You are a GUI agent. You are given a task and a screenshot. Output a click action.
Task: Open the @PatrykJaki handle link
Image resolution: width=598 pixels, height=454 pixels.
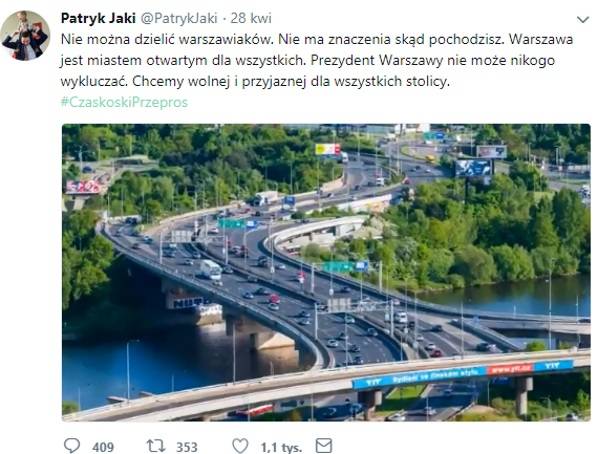[x=179, y=18]
